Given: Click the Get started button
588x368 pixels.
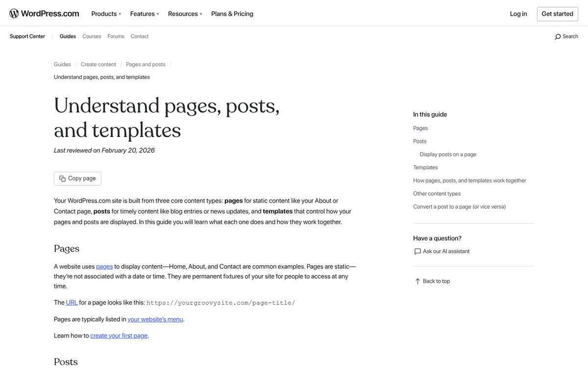Looking at the screenshot, I should 557,14.
